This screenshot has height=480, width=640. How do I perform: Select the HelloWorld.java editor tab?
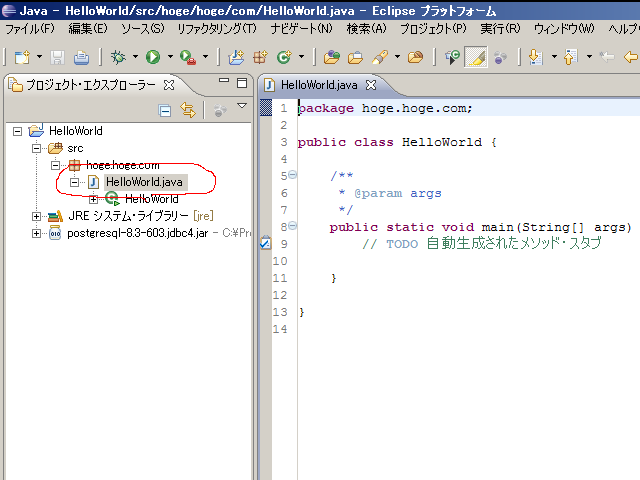pos(319,85)
